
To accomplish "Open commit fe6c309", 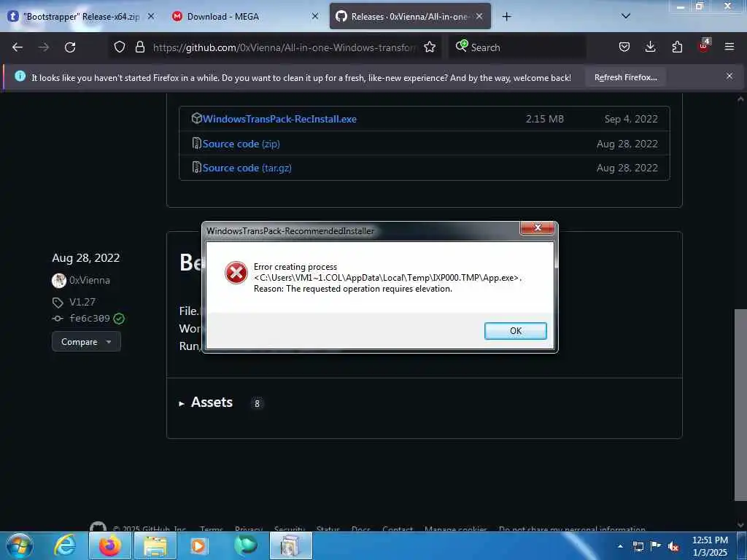I will 90,318.
